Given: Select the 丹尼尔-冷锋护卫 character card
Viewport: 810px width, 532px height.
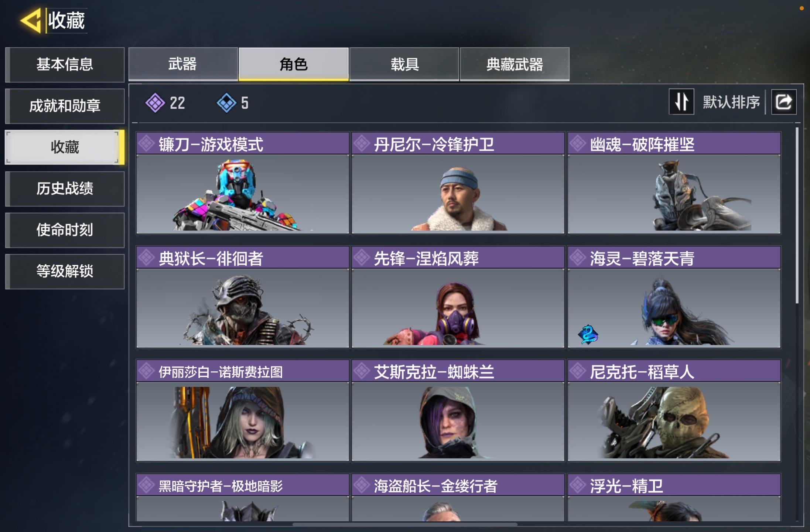Looking at the screenshot, I should [458, 183].
